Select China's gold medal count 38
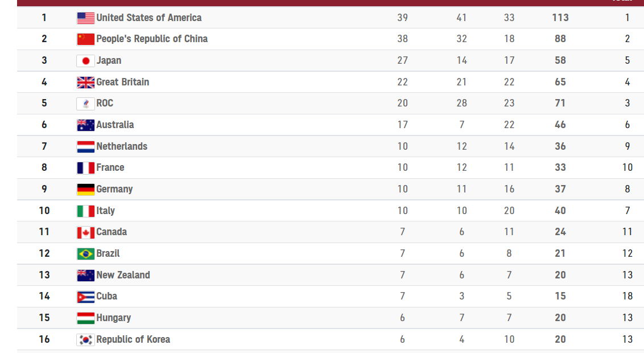644x353 pixels. 403,39
